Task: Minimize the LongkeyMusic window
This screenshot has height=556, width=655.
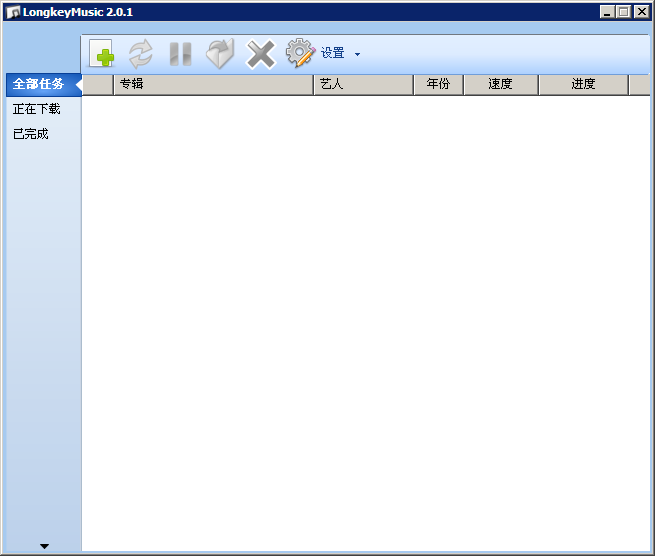Action: coord(608,12)
